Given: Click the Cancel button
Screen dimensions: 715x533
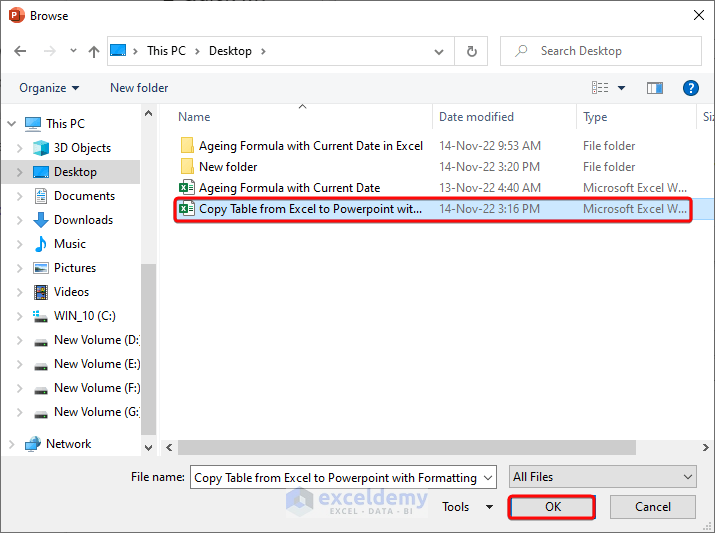Looking at the screenshot, I should pyautogui.click(x=653, y=507).
